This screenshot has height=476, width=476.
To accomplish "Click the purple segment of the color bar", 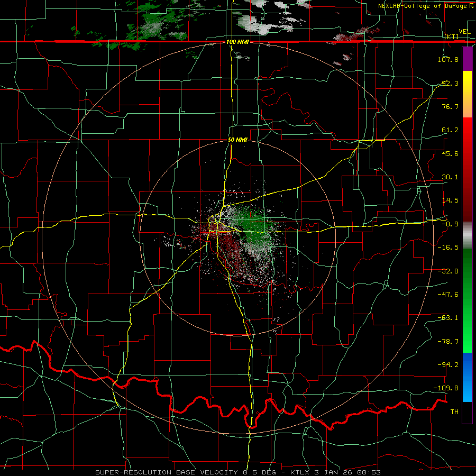I will click(x=467, y=59).
